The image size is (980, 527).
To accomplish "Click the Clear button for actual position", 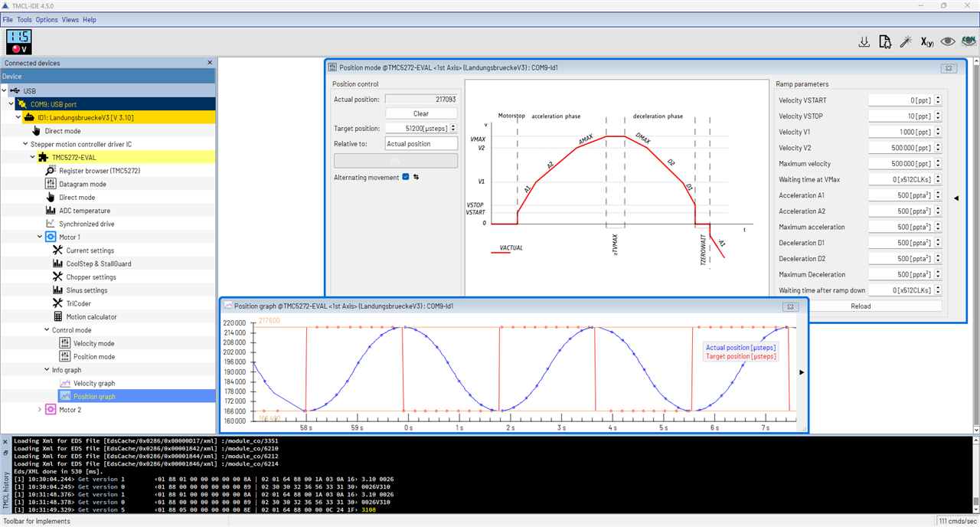I will pyautogui.click(x=421, y=113).
